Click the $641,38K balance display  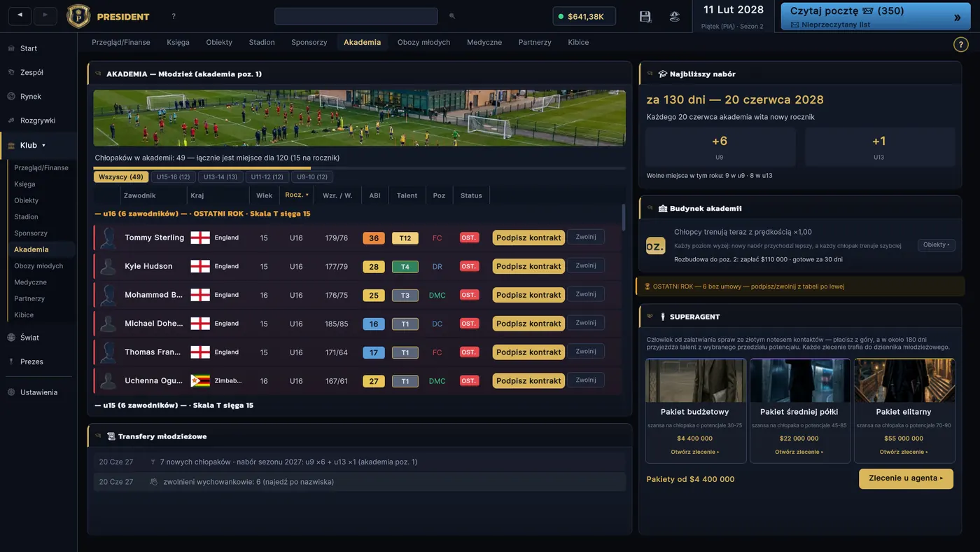[584, 16]
